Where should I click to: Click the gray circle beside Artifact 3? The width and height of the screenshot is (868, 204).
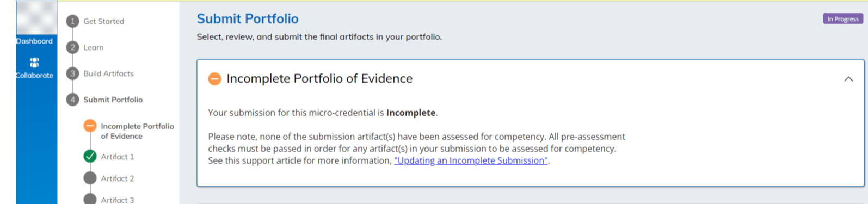click(x=90, y=200)
